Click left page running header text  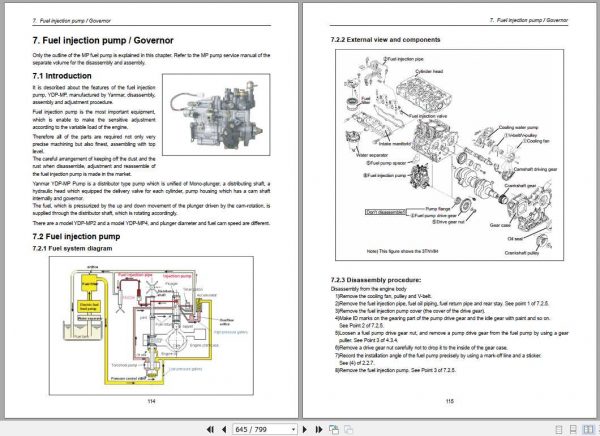(72, 21)
